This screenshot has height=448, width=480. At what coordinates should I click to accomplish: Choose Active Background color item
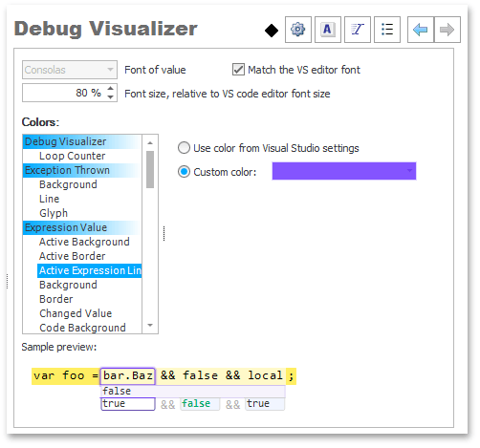(x=84, y=242)
